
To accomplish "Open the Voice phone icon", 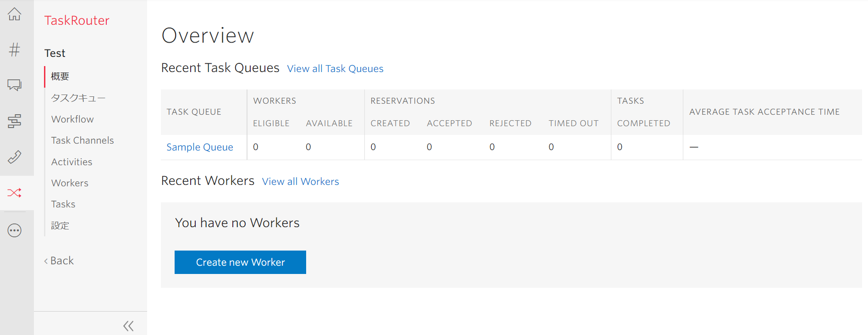I will pos(15,157).
